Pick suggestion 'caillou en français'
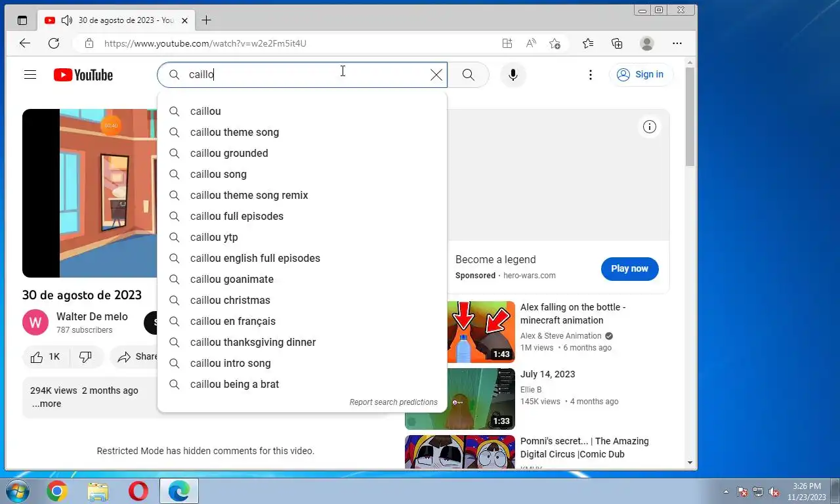The image size is (840, 504). [x=302, y=322]
